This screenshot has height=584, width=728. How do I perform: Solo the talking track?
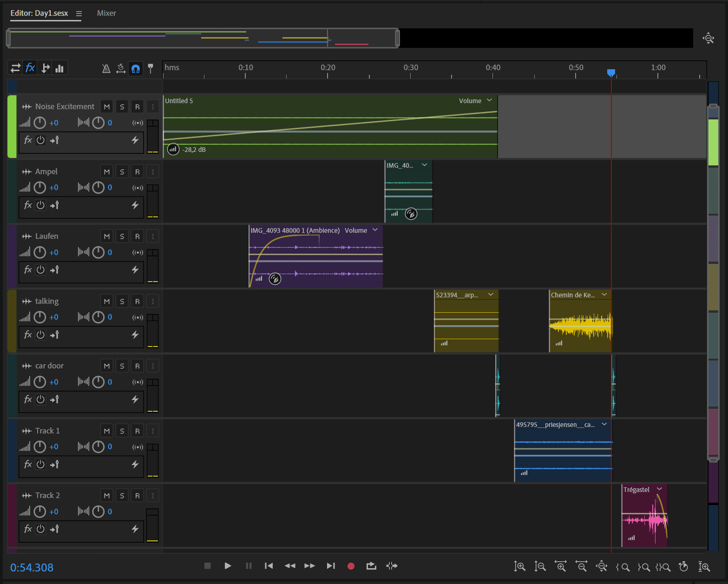[122, 302]
